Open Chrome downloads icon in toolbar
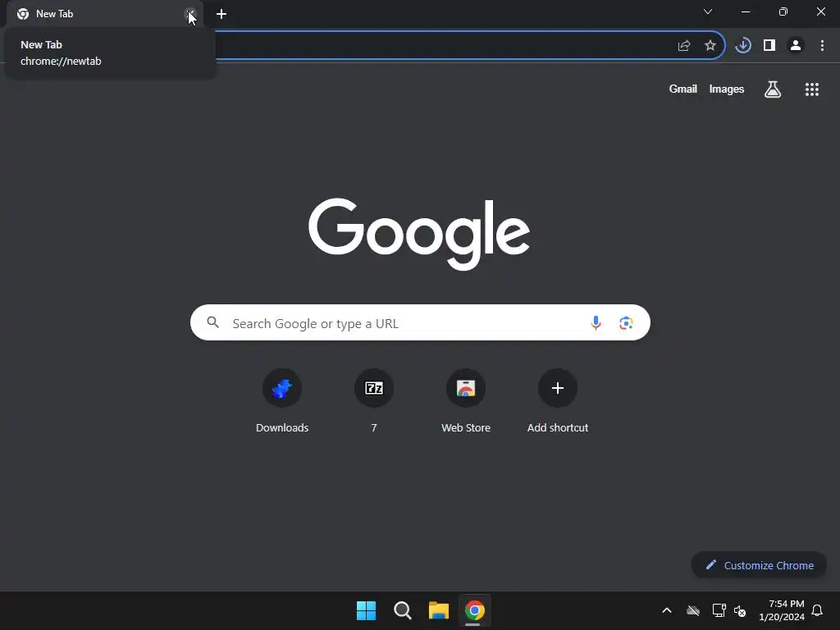Viewport: 840px width, 630px height. (743, 46)
